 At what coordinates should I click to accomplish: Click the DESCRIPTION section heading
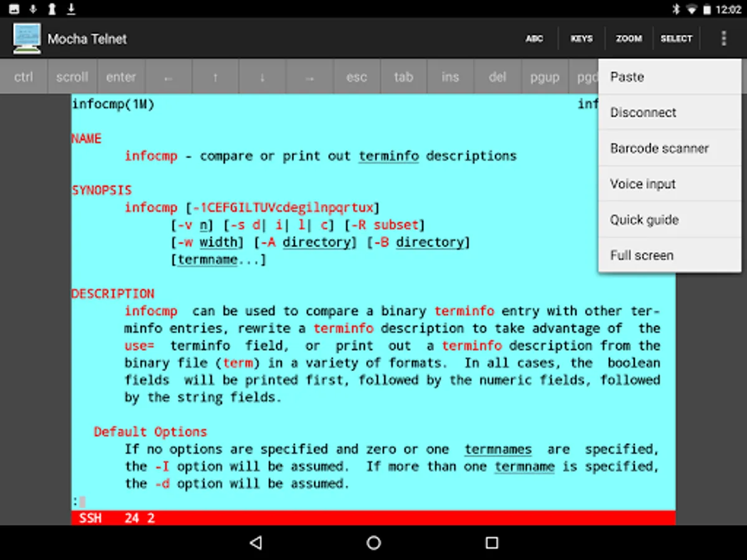coord(113,293)
